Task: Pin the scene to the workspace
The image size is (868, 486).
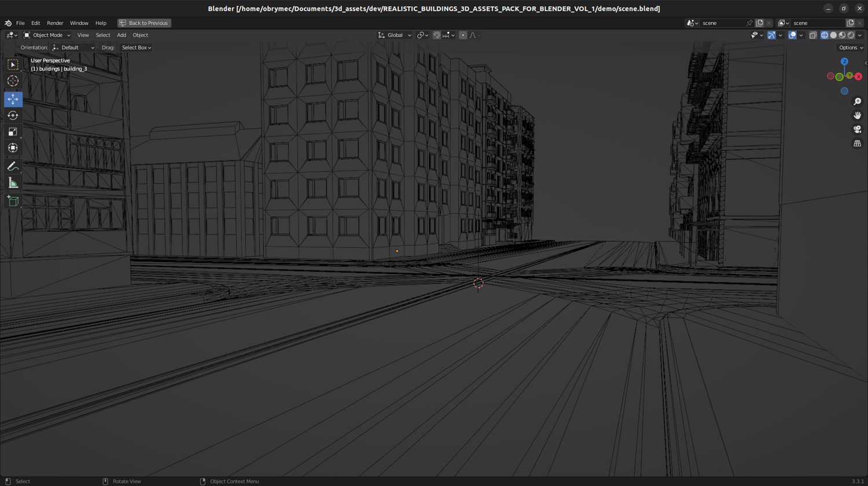Action: [749, 23]
